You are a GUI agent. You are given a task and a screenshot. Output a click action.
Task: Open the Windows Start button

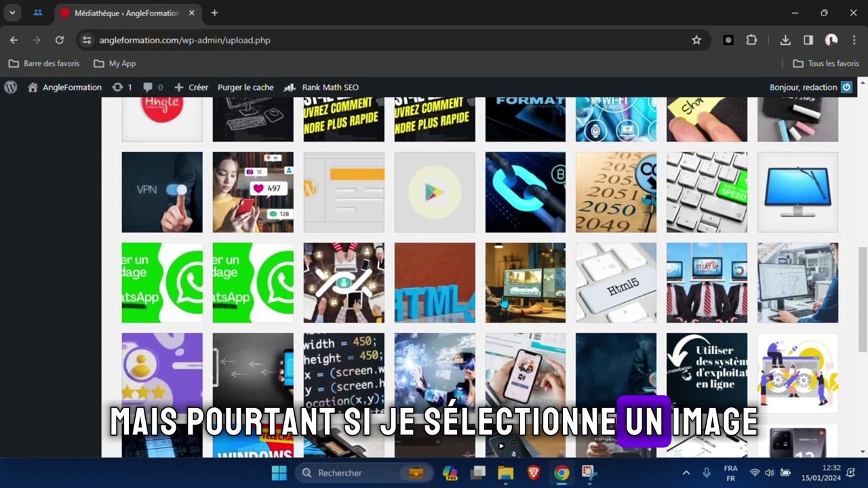pyautogui.click(x=279, y=472)
